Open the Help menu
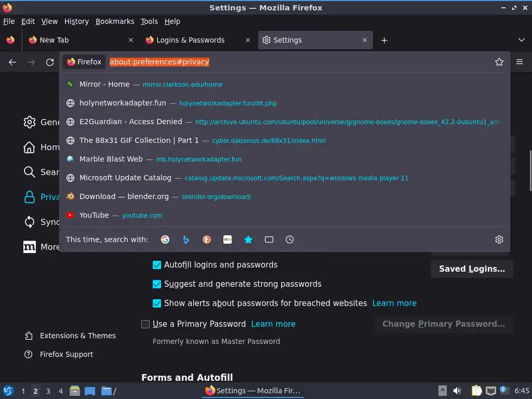Screen dimensions: 532x399 [x=172, y=21]
